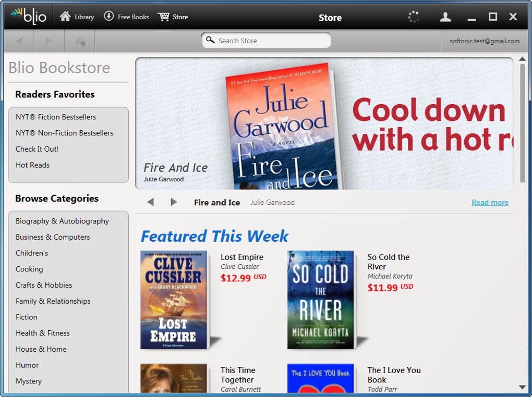Show next featured banner
Image resolution: width=532 pixels, height=397 pixels.
(174, 202)
